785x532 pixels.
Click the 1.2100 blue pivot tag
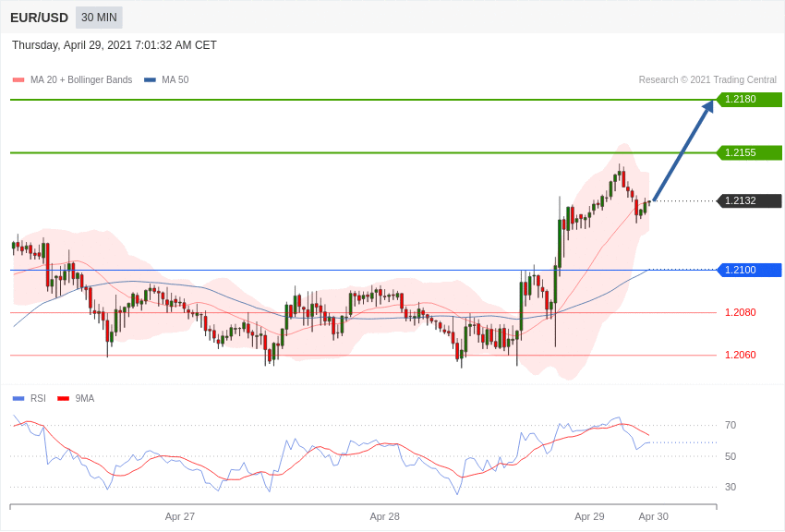750,270
